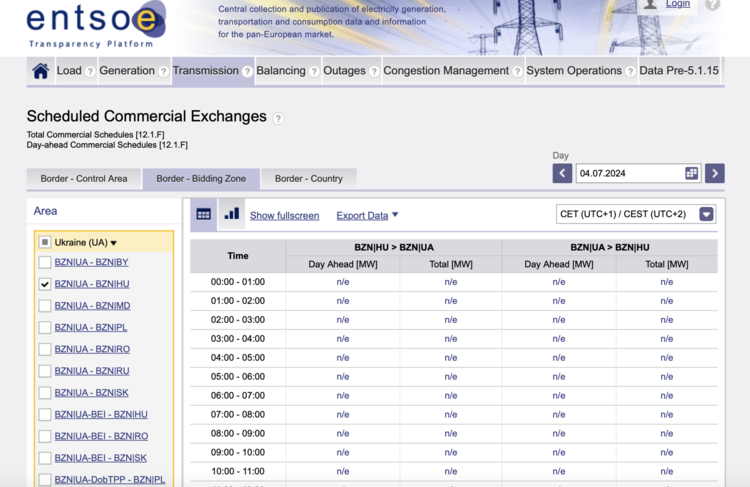Open help icon next to Congestion Management
The width and height of the screenshot is (750, 487).
click(517, 72)
